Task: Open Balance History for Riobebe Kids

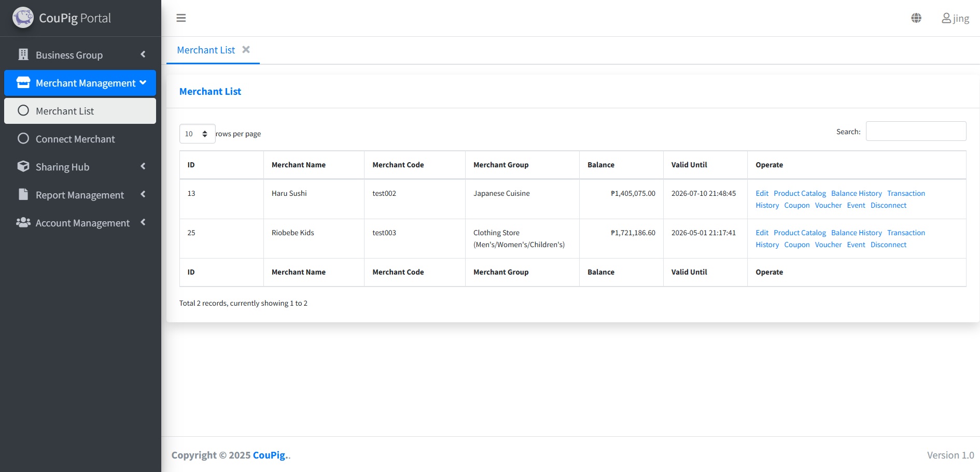Action: [x=856, y=232]
